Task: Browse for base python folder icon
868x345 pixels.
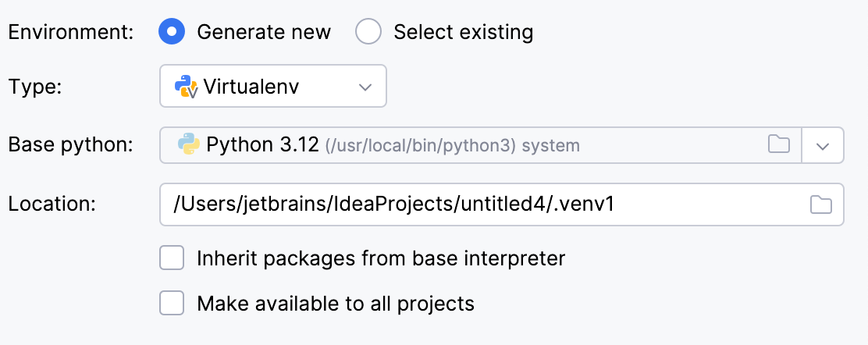Action: point(779,144)
